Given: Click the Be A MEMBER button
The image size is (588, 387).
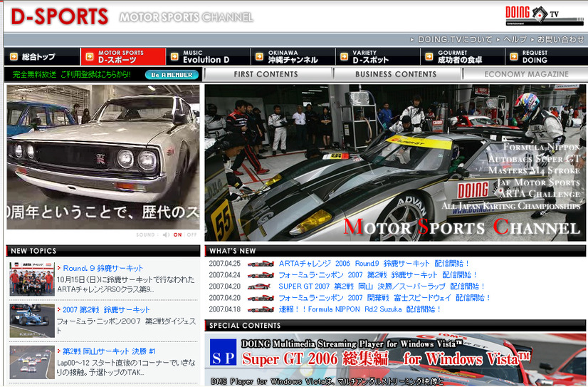Looking at the screenshot, I should click(172, 75).
